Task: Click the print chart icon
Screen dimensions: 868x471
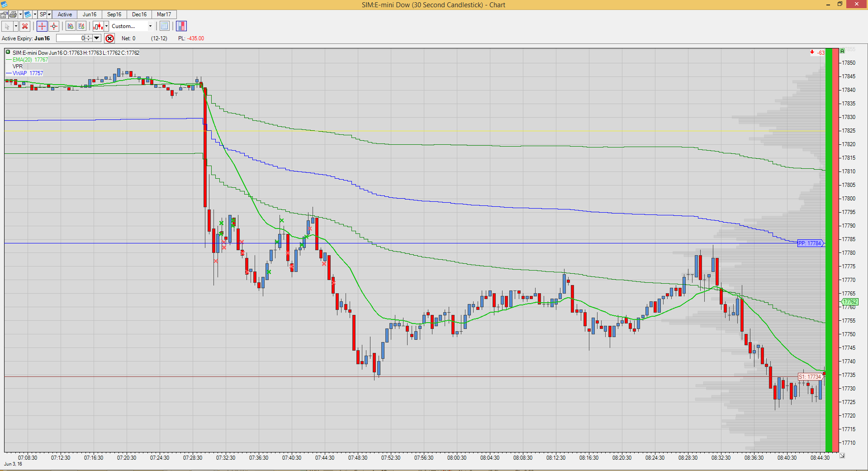Action: (13, 14)
